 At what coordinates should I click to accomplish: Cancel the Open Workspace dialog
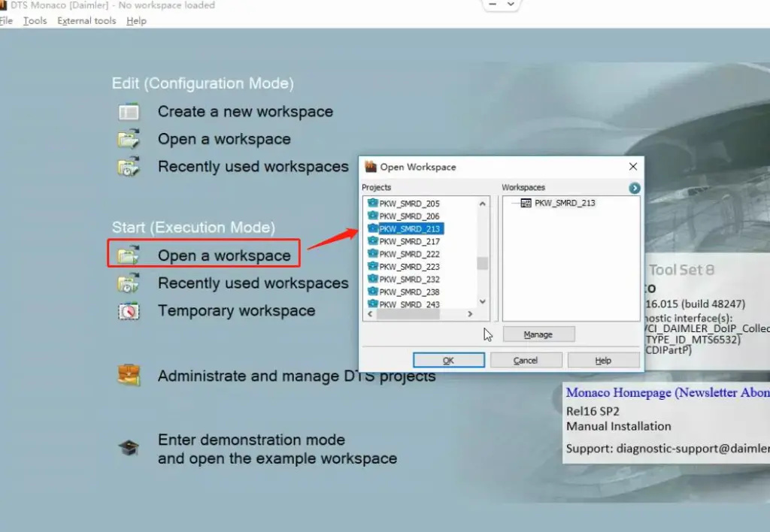(526, 360)
